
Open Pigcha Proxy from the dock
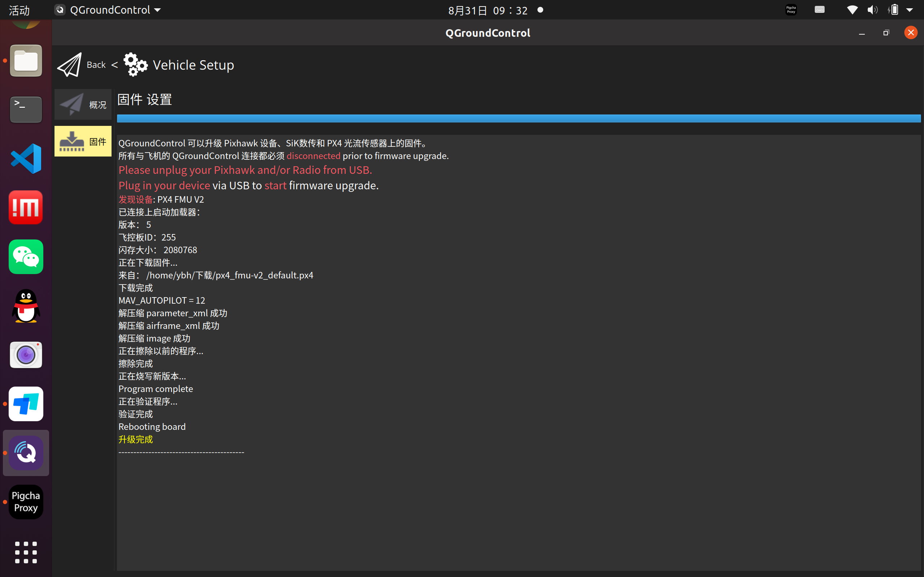click(26, 502)
